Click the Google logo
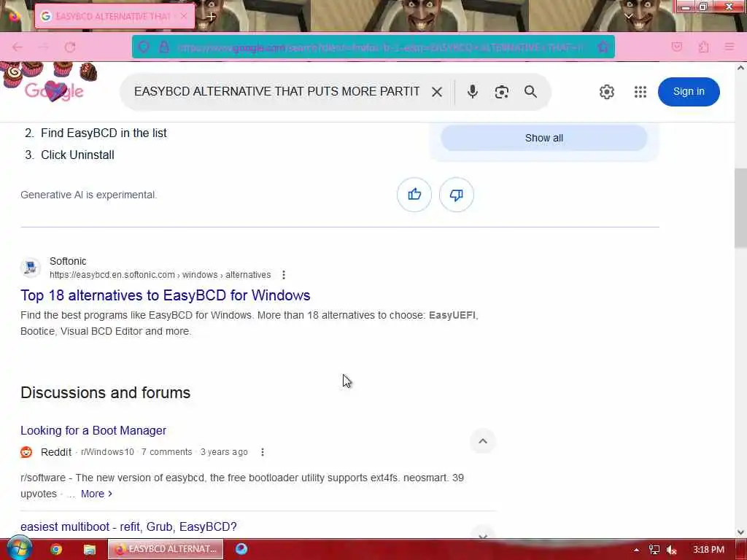 coord(54,90)
